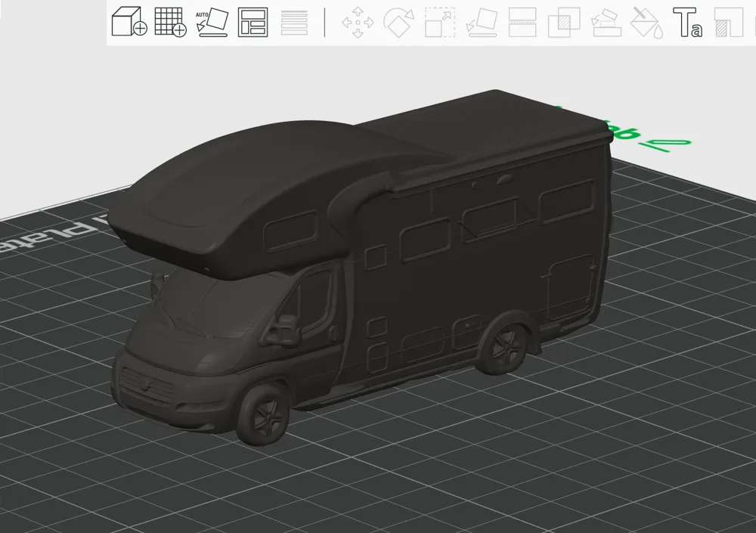
Task: Click the Arrange all objects icon
Action: [253, 22]
